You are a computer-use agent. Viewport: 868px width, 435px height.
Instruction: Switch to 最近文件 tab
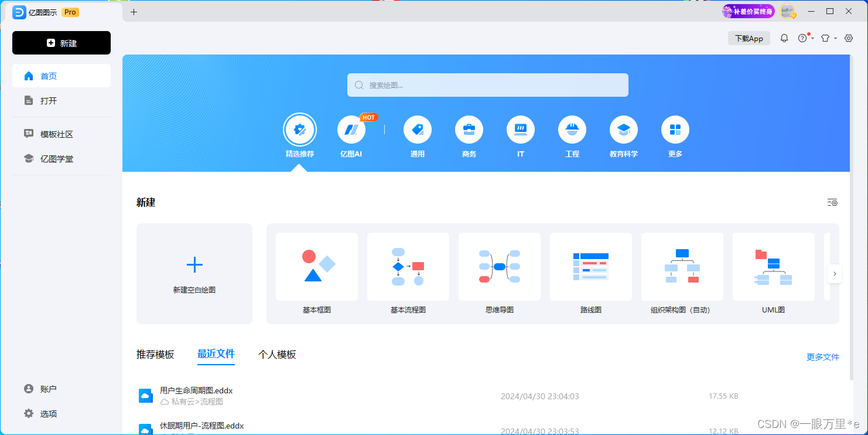216,354
